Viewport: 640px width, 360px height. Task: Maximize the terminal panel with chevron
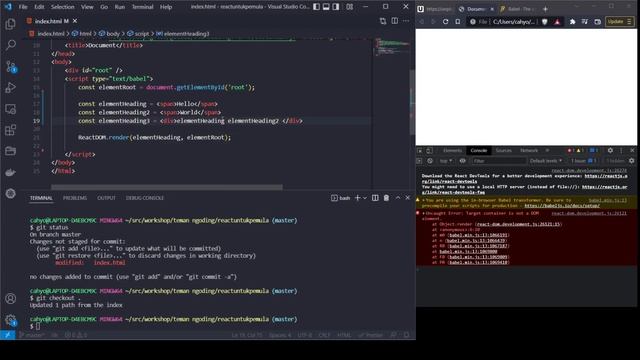[x=398, y=198]
